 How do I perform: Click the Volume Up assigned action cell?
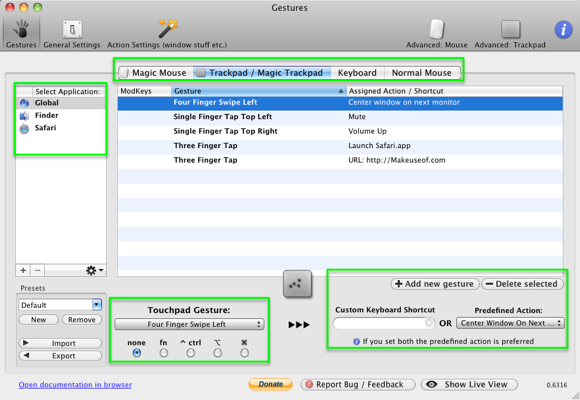(x=367, y=131)
